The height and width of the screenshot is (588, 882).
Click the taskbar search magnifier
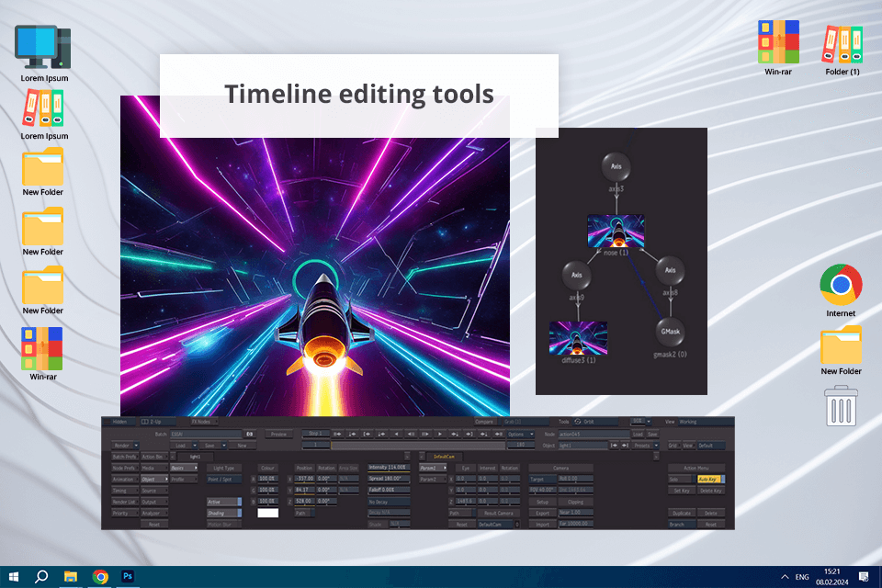click(41, 576)
